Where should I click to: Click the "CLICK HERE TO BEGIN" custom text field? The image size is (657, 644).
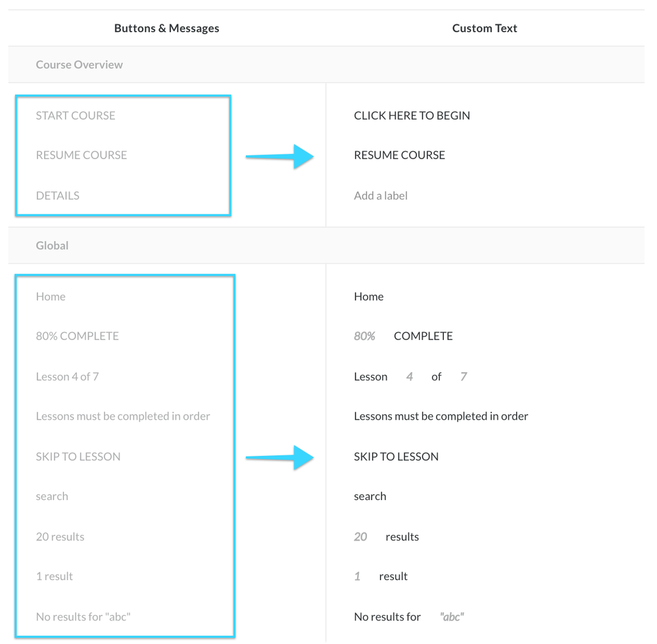(412, 116)
